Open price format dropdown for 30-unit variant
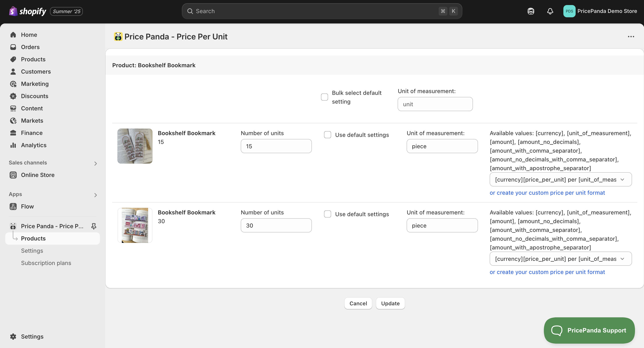644x348 pixels. [561, 259]
